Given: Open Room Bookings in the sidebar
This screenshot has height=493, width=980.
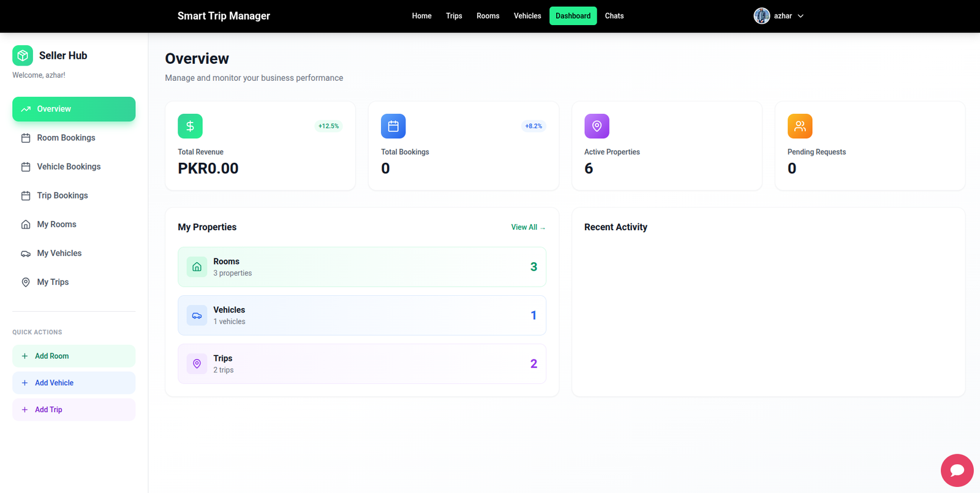Looking at the screenshot, I should (66, 138).
